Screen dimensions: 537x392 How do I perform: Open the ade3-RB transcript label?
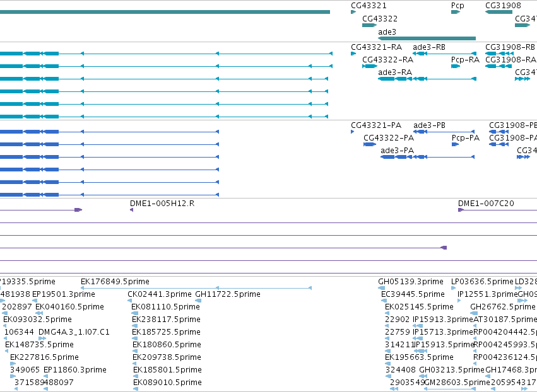[x=429, y=47]
